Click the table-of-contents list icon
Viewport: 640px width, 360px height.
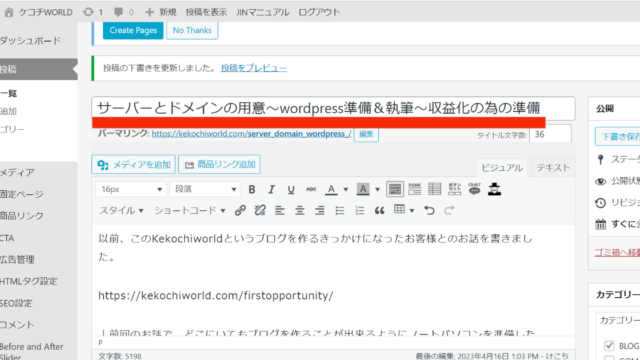[x=434, y=189]
